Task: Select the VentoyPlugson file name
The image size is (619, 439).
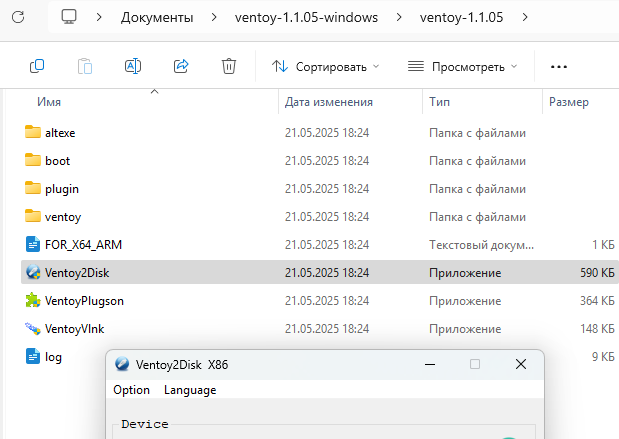Action: pyautogui.click(x=84, y=301)
